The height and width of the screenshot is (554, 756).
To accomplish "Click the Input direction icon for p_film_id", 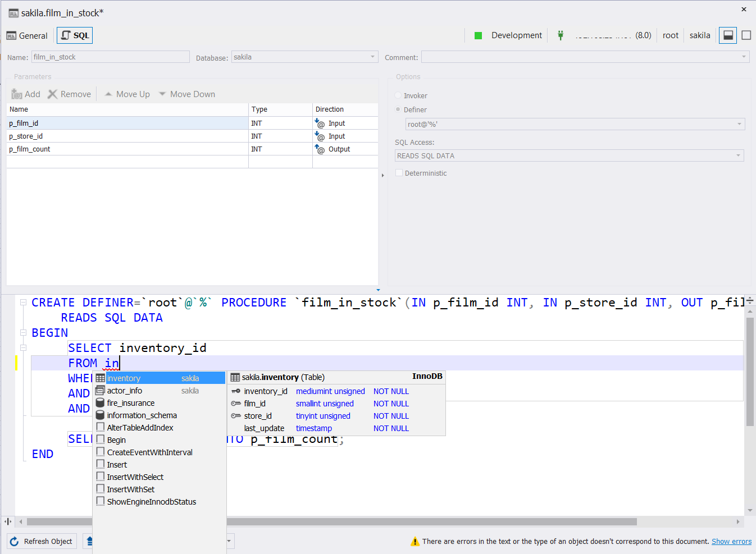I will pos(320,123).
